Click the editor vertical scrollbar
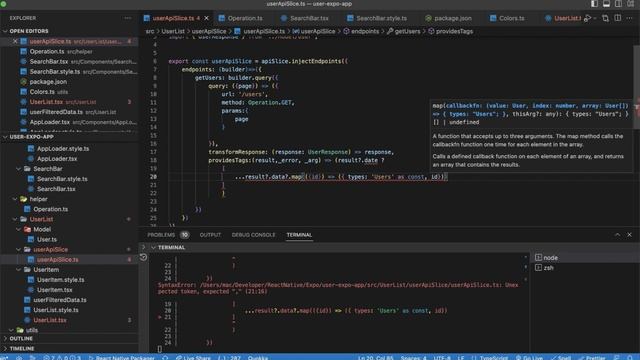 (637, 88)
